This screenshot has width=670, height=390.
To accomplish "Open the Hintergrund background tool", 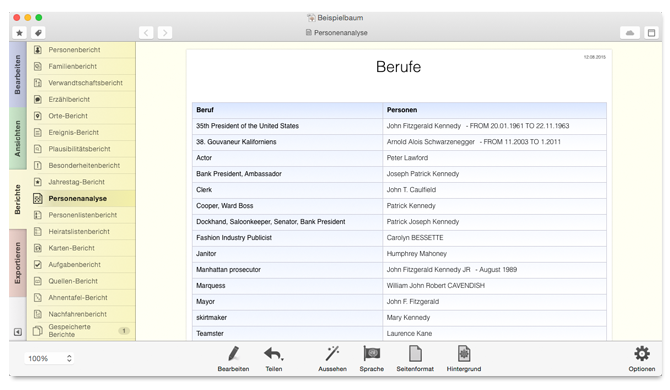I will (x=464, y=358).
